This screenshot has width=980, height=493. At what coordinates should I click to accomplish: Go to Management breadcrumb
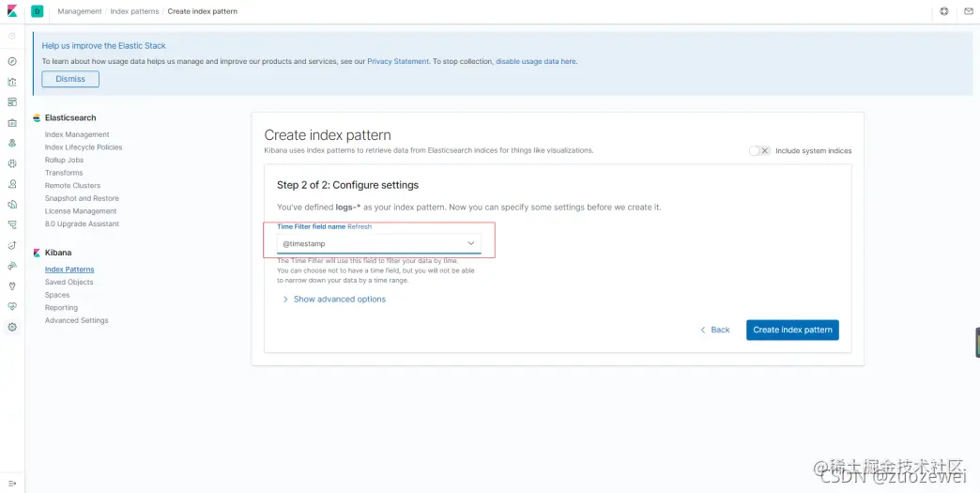click(x=80, y=11)
